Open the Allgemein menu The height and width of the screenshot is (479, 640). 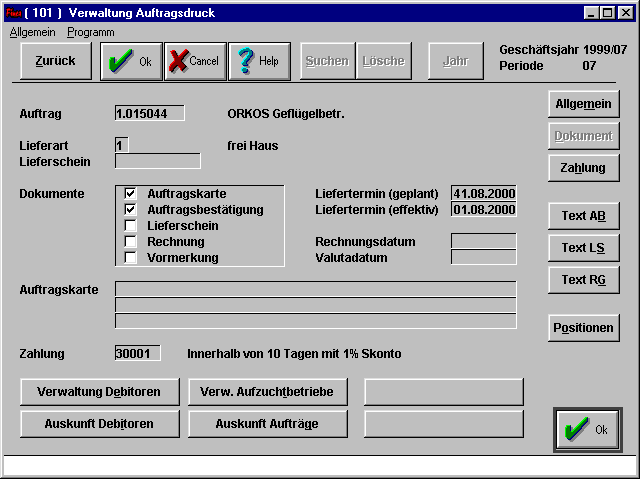pyautogui.click(x=32, y=32)
